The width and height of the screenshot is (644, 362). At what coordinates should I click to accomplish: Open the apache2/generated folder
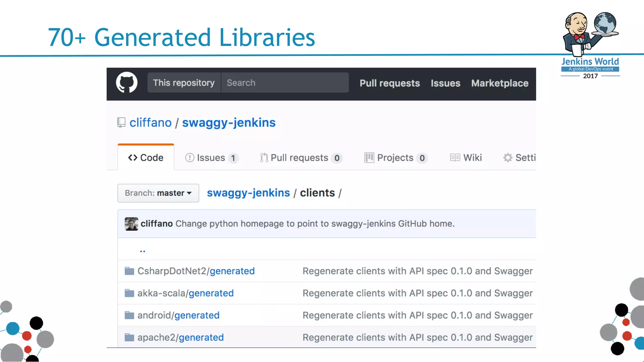click(x=181, y=337)
